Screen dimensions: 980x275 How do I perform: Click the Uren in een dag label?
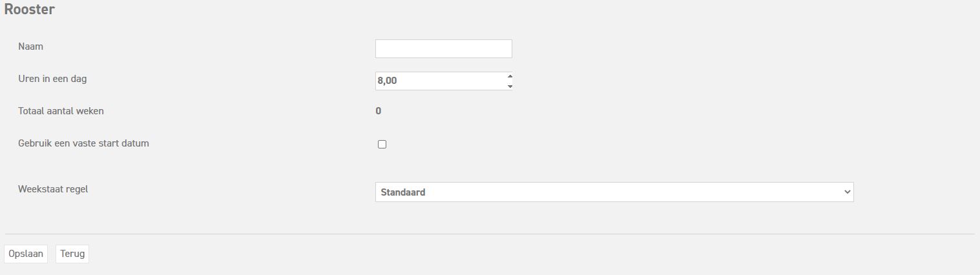point(52,79)
